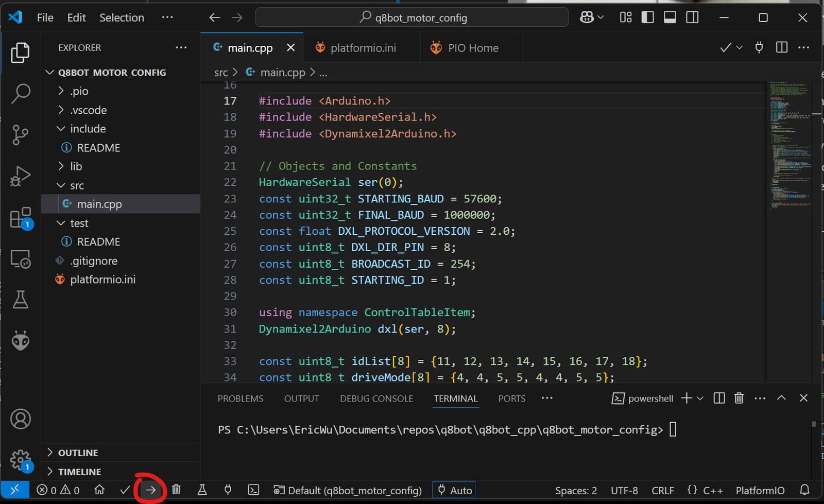Image resolution: width=824 pixels, height=504 pixels.
Task: Open the Selection menu
Action: [122, 18]
